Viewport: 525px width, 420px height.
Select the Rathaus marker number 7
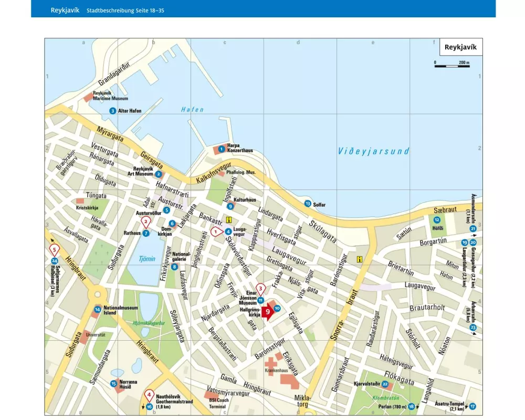(146, 233)
